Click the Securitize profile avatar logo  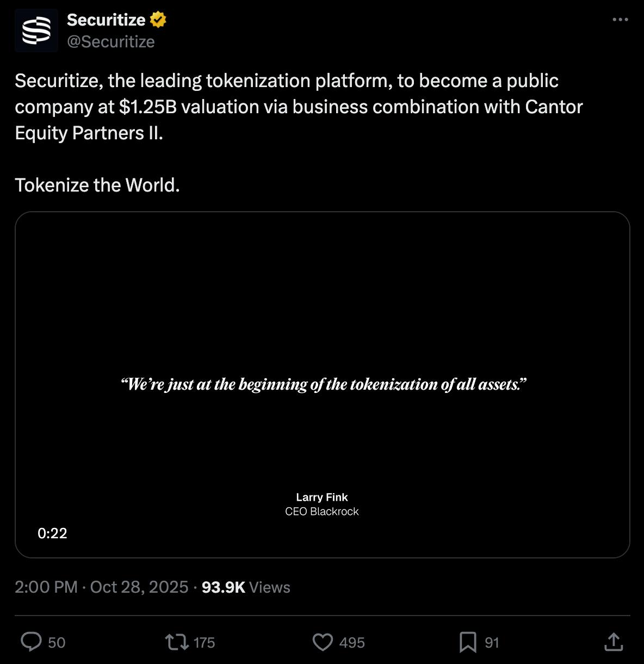[x=36, y=30]
